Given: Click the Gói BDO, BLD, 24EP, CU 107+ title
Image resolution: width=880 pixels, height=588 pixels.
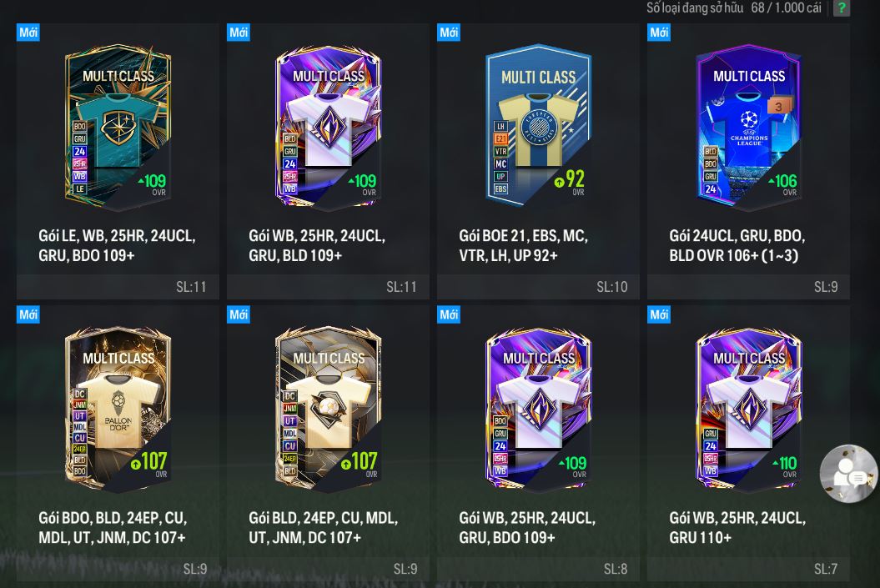Looking at the screenshot, I should pos(113,527).
